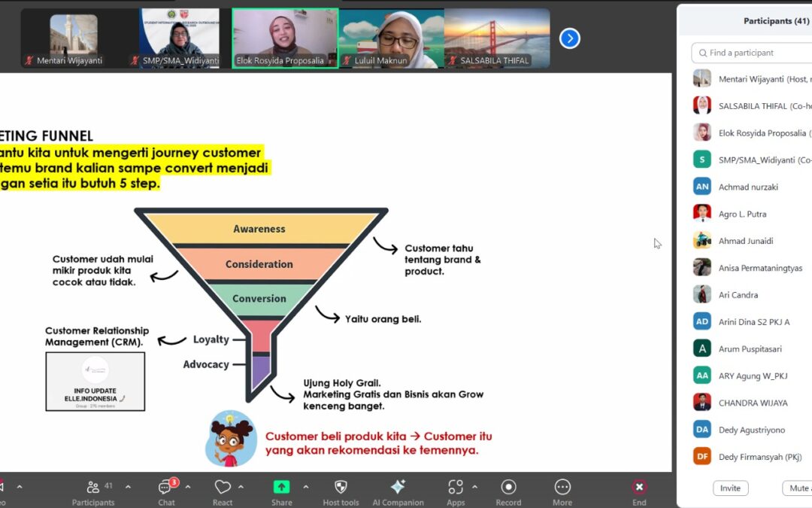This screenshot has width=812, height=508.
Task: Click the AN avatar of Achmad nurzaki
Action: (702, 187)
